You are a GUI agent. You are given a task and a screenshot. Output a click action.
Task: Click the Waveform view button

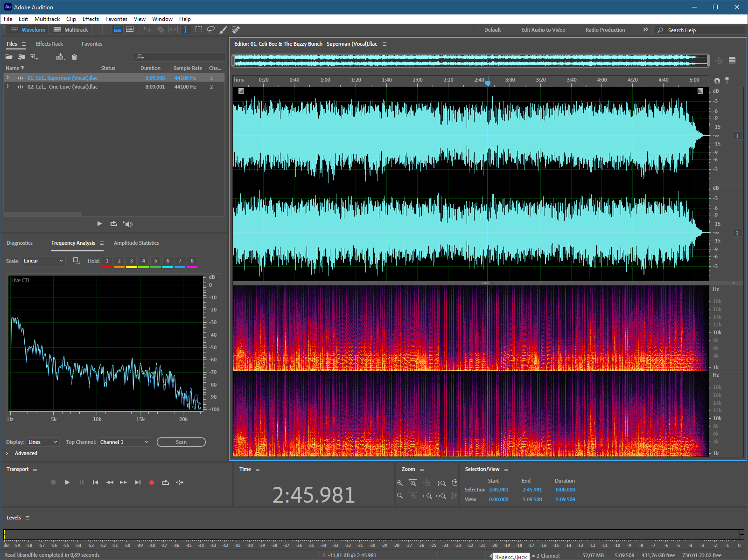click(28, 29)
